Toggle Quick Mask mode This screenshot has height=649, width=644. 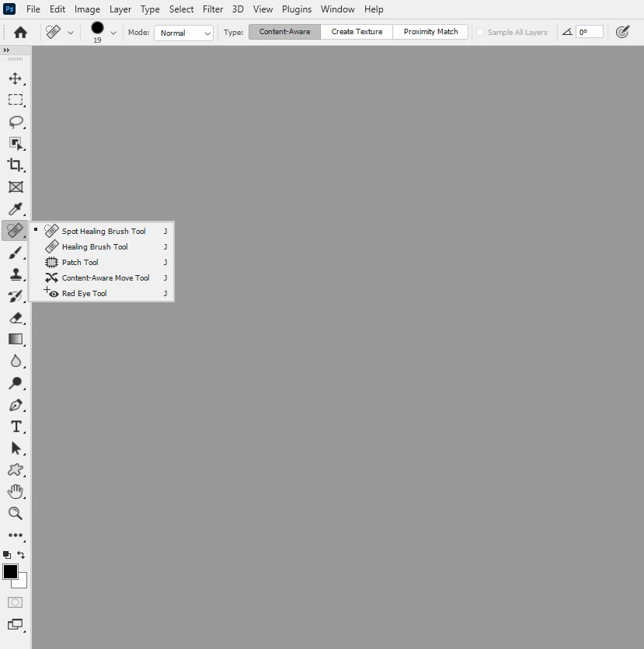(16, 602)
